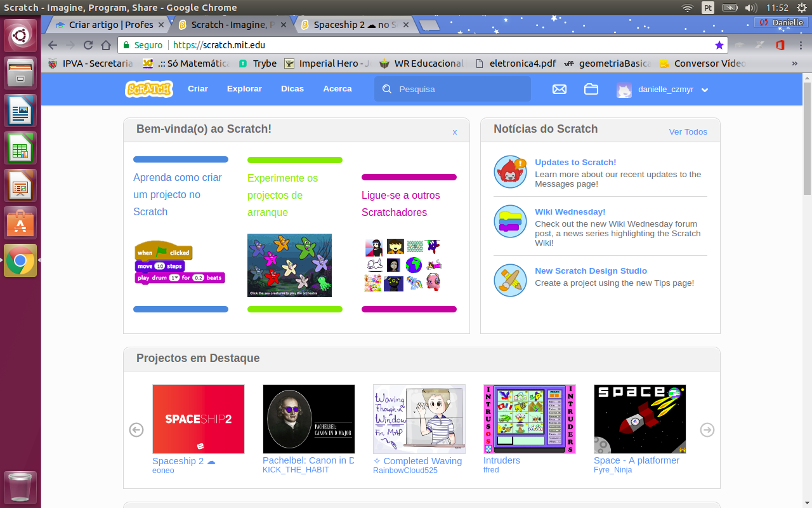Screen dimensions: 812x508
Task: Open the Completed Waving project thumbnail
Action: pos(419,419)
